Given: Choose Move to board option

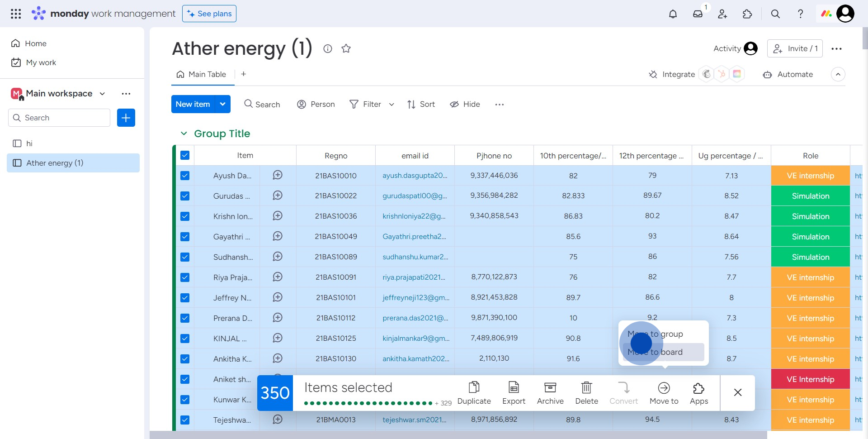Looking at the screenshot, I should (x=663, y=352).
